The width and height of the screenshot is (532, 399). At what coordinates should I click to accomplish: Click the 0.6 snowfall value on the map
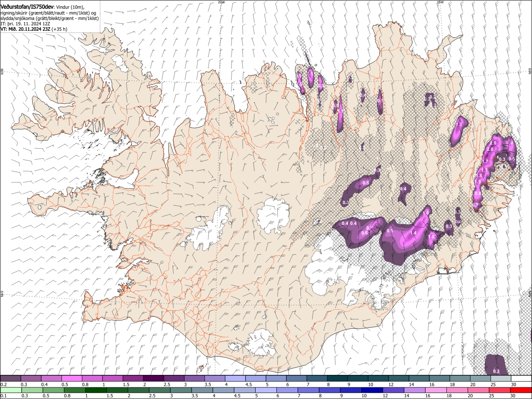(x=365, y=233)
